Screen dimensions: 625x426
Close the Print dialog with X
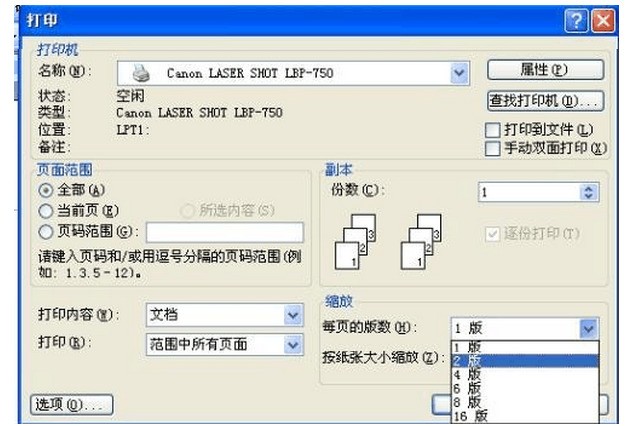603,20
